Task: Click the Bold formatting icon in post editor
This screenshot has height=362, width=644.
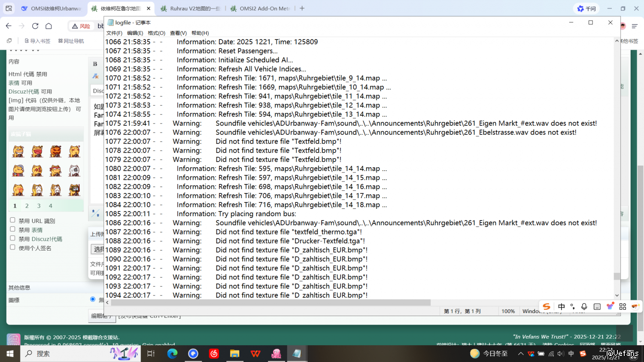Action: click(95, 64)
